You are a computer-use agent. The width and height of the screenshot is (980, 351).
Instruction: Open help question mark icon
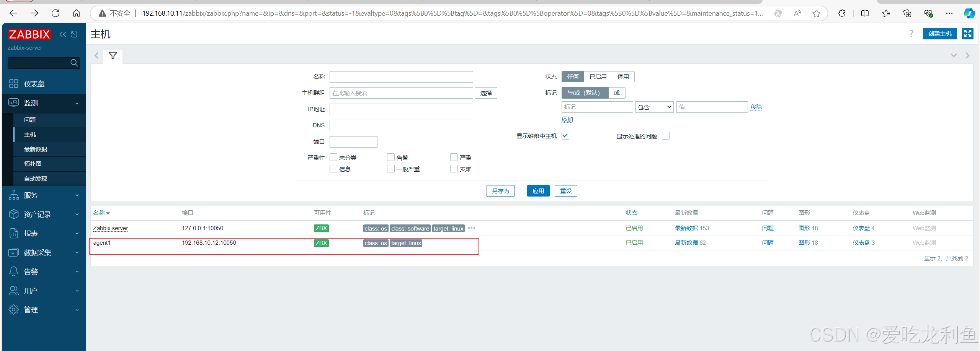[911, 34]
